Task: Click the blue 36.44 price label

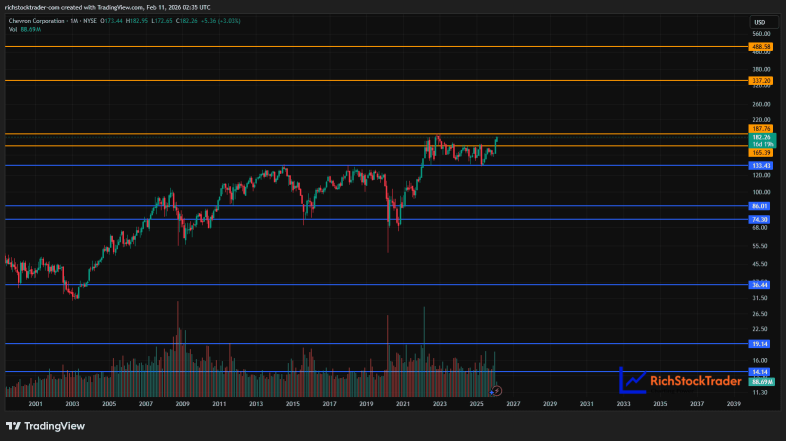Action: pos(759,285)
